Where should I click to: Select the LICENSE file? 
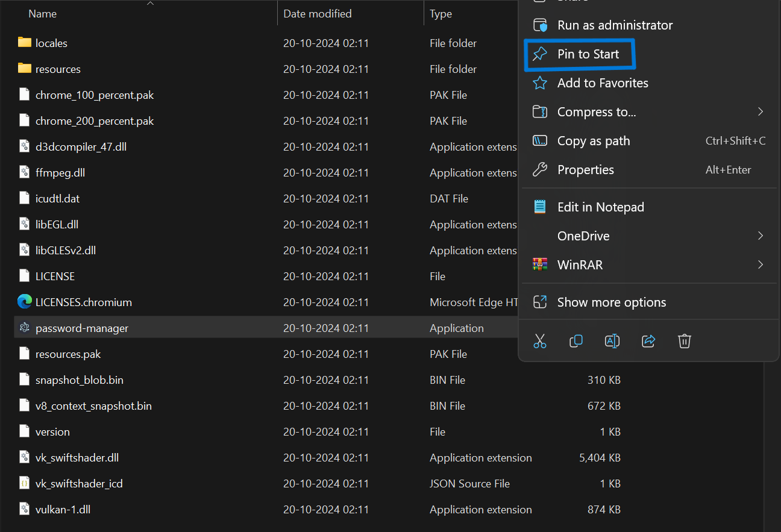pos(55,277)
